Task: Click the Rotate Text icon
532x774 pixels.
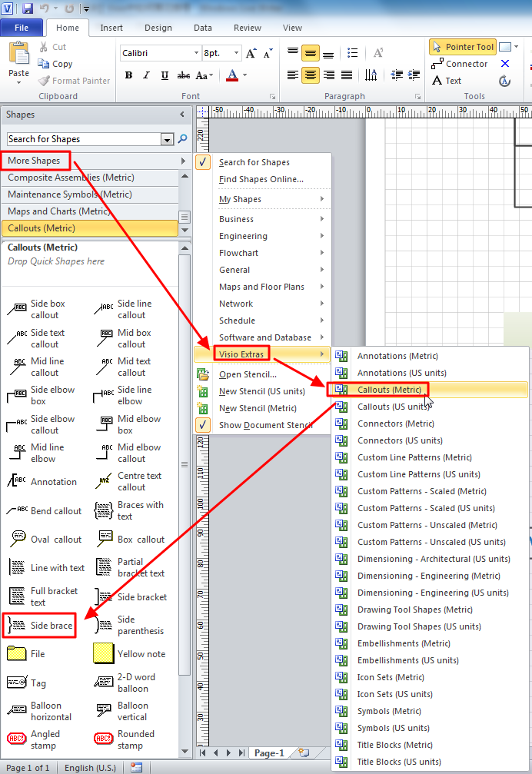Action: [x=371, y=75]
